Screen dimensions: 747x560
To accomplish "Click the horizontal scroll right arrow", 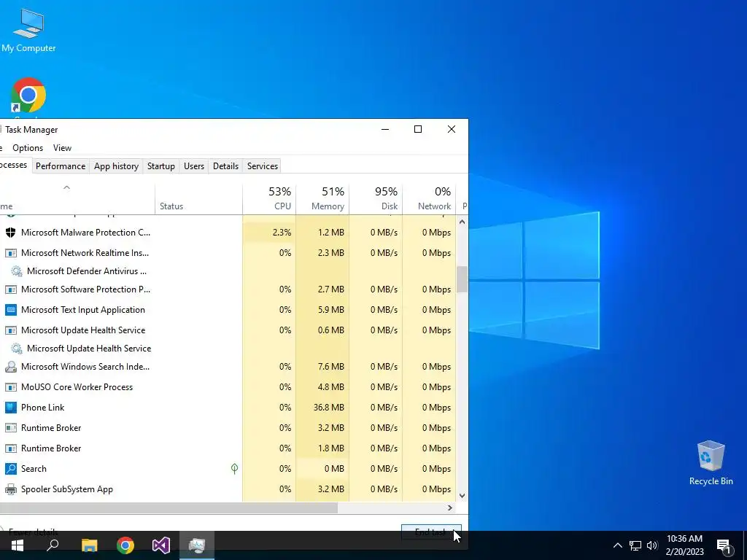I will 449,508.
